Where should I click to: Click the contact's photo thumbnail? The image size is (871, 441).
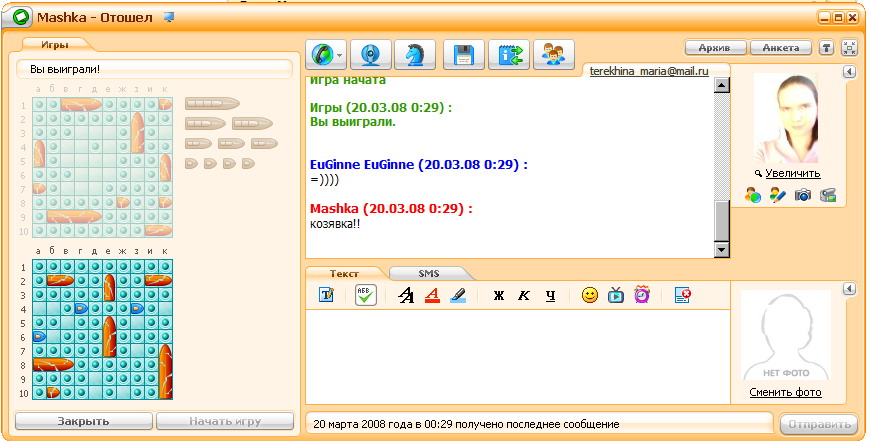click(785, 119)
